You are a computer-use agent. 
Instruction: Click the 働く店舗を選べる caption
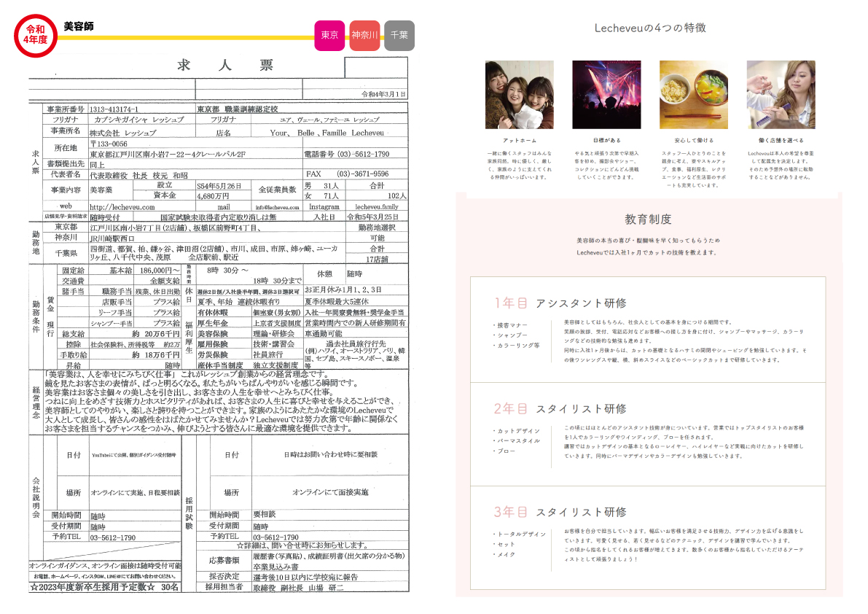pyautogui.click(x=781, y=141)
